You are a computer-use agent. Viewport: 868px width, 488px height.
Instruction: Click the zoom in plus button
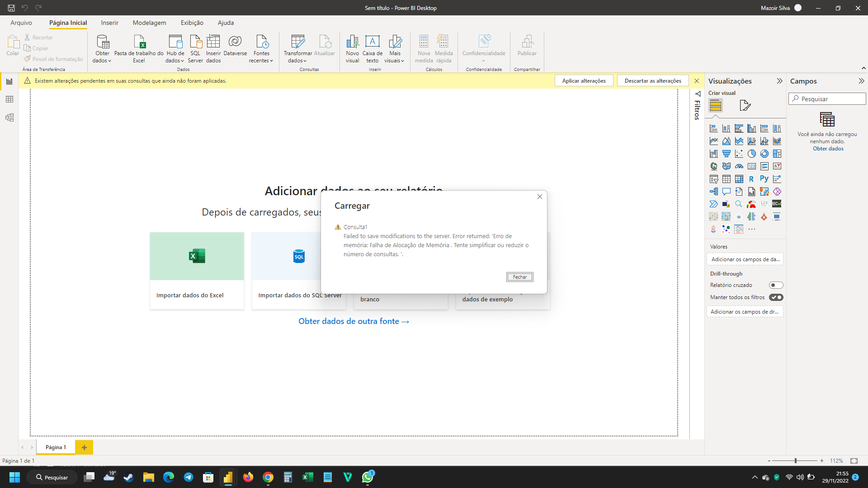[821, 461]
